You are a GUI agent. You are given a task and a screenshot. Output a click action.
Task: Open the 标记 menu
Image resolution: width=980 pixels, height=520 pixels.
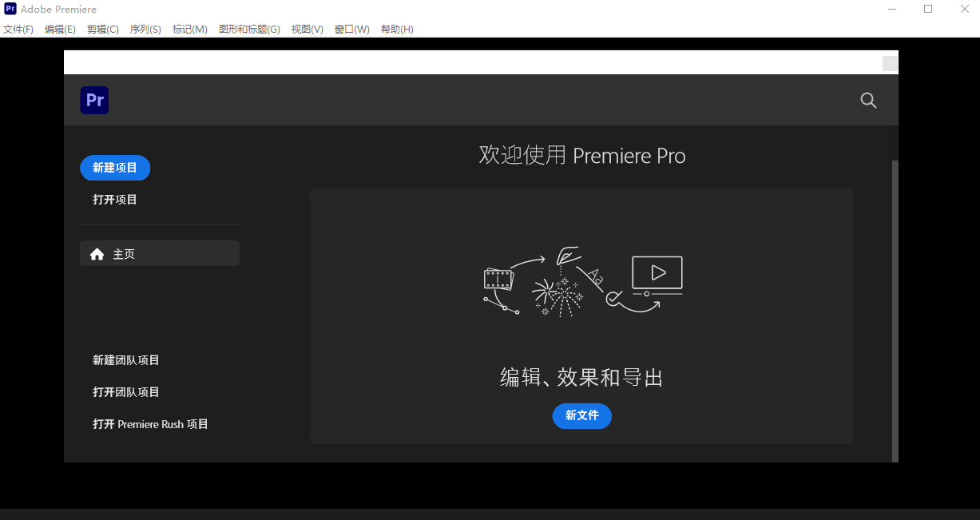coord(189,29)
